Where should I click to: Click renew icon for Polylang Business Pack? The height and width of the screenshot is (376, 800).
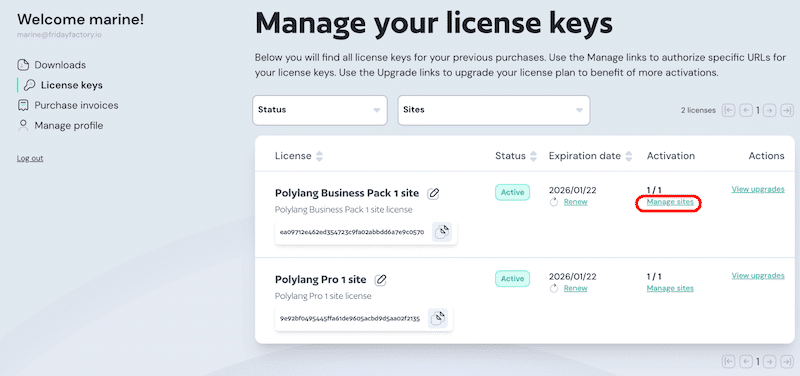pos(554,203)
